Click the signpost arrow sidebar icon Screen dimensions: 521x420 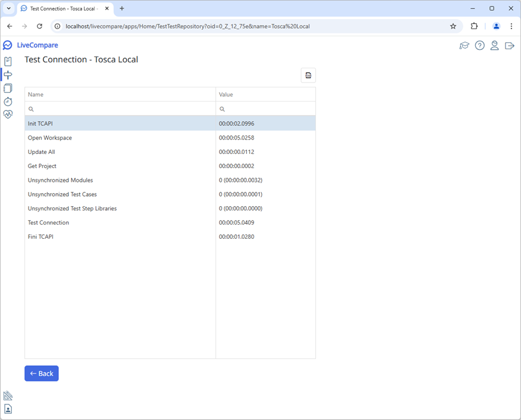tap(8, 74)
